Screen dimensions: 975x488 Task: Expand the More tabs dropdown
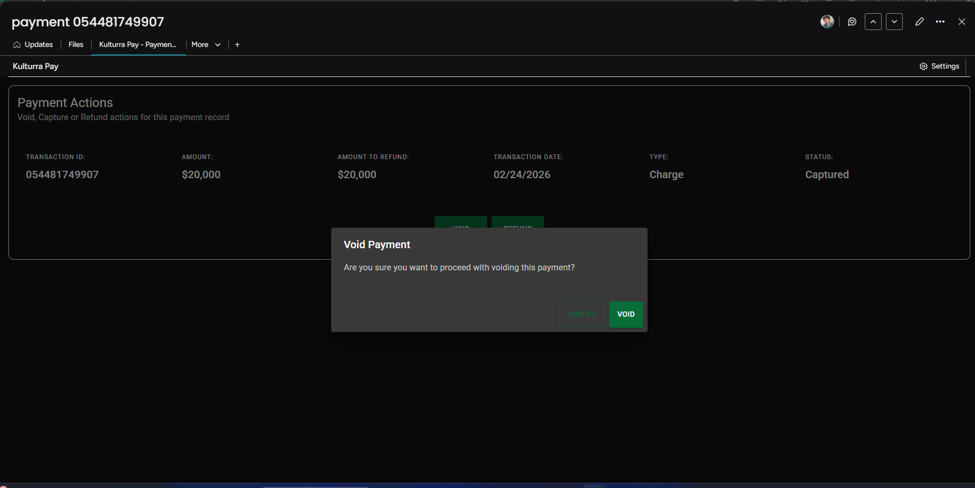pos(206,45)
